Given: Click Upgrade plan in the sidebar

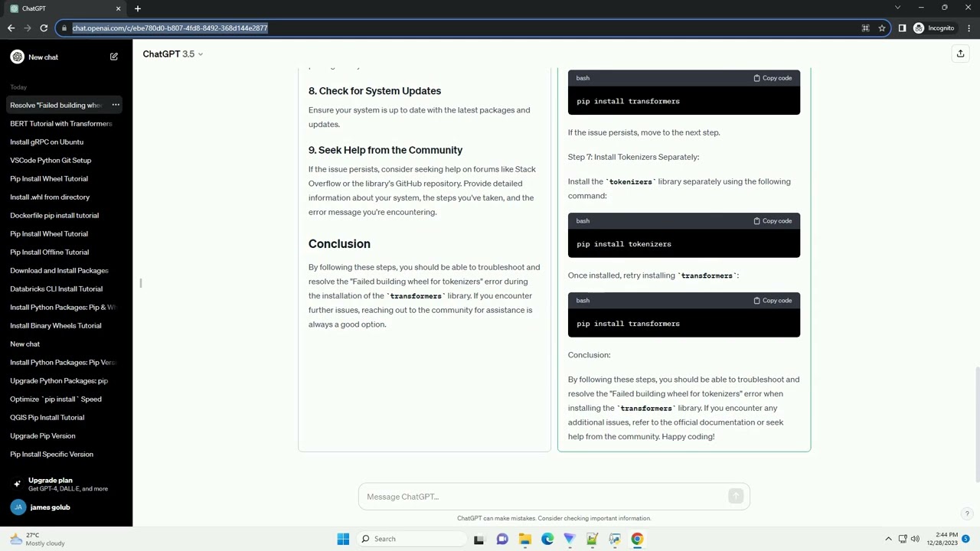Looking at the screenshot, I should tap(66, 484).
